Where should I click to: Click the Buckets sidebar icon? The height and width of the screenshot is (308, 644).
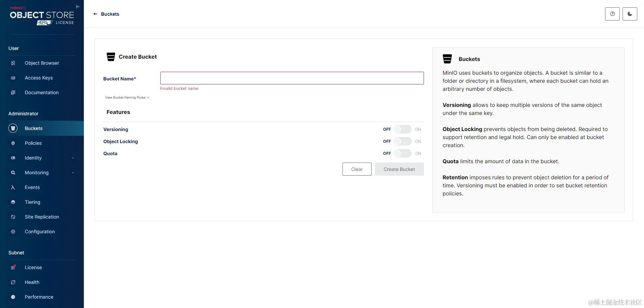point(13,128)
